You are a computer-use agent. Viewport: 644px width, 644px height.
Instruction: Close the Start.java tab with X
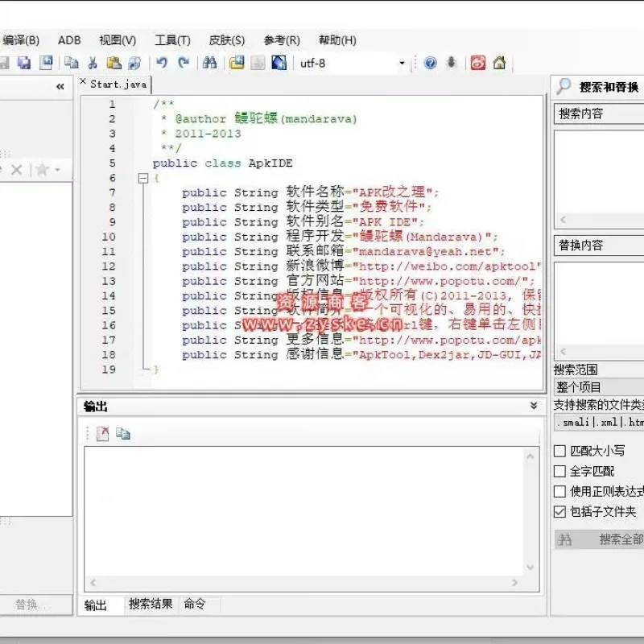coord(83,81)
